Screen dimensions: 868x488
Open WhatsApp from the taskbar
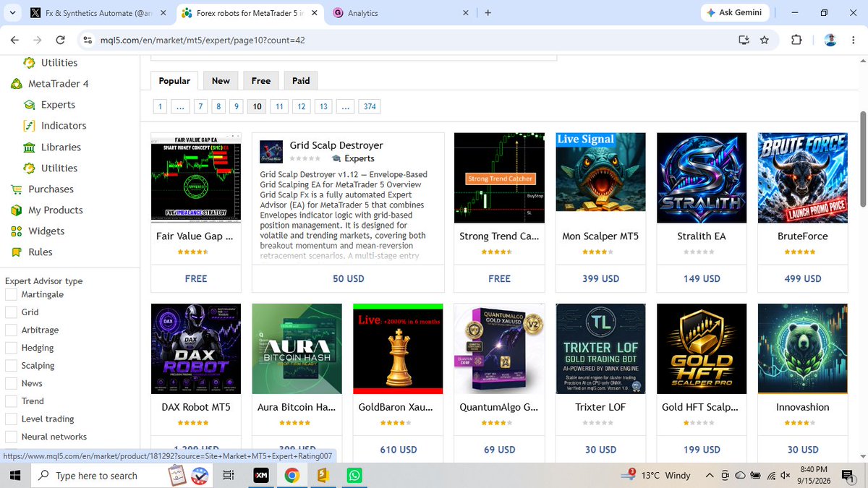354,476
